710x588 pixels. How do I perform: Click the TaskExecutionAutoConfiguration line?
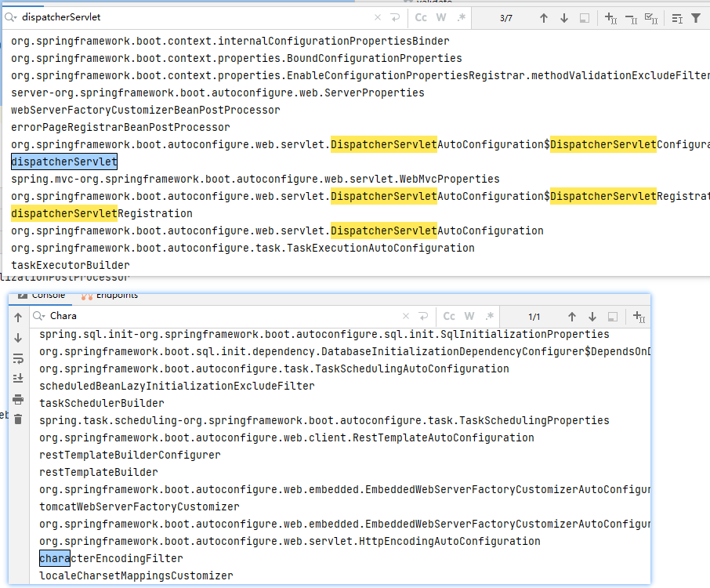243,248
